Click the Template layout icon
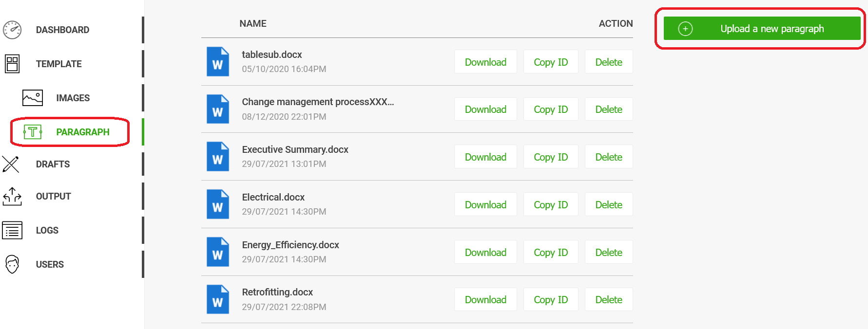 tap(12, 64)
